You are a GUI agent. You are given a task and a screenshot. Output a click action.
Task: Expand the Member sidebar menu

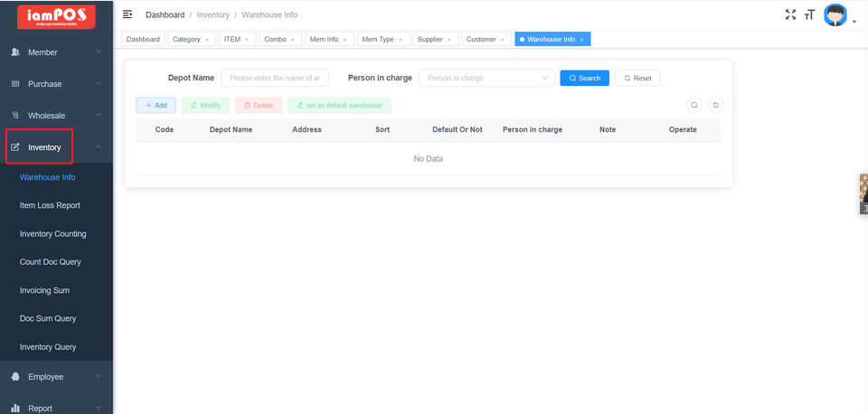click(x=56, y=52)
